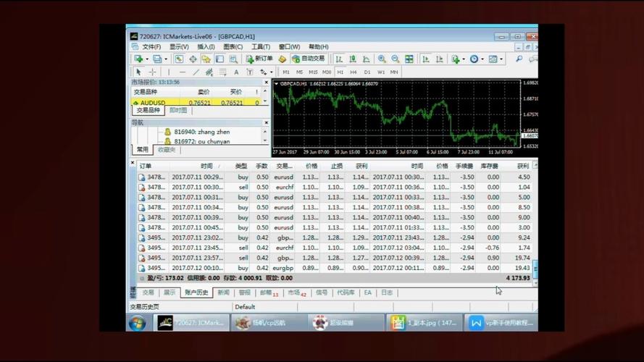Viewport: 644px width, 362px height.
Task: Toggle chart shift icon
Action: point(440,59)
